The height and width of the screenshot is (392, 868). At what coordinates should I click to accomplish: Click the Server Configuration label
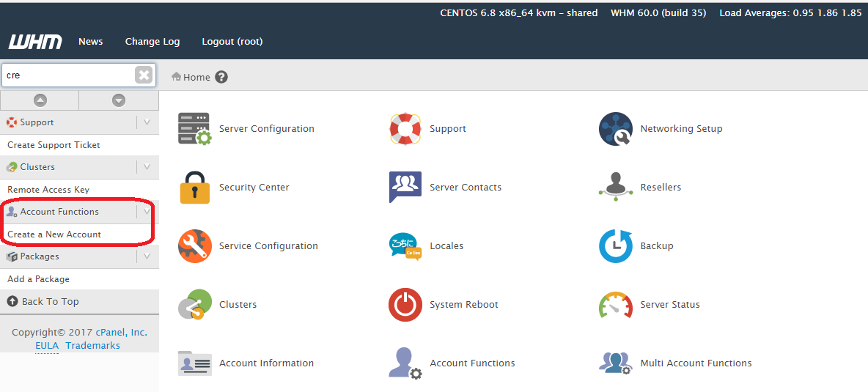(267, 129)
